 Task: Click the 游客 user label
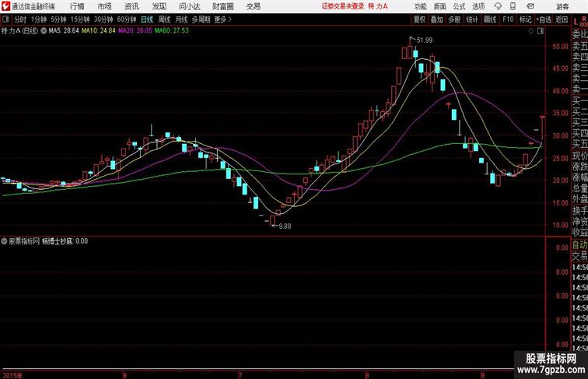point(562,6)
